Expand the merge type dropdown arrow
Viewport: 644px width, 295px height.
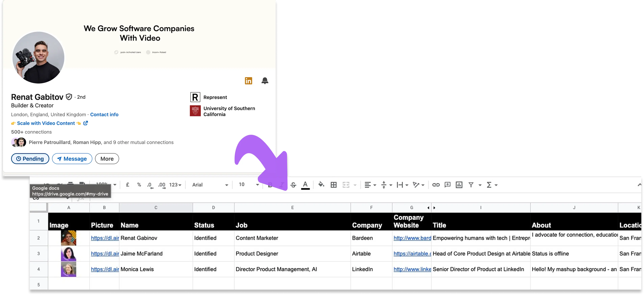point(355,185)
